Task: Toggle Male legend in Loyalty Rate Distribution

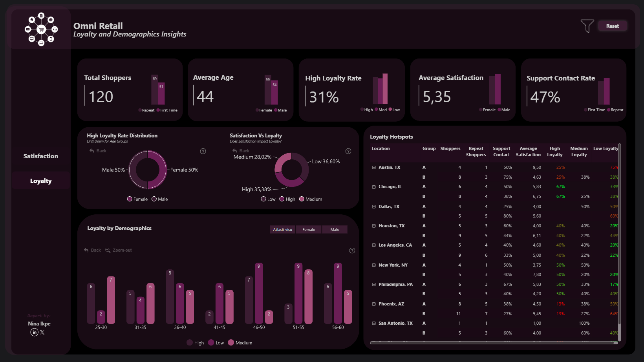Action: [x=160, y=199]
